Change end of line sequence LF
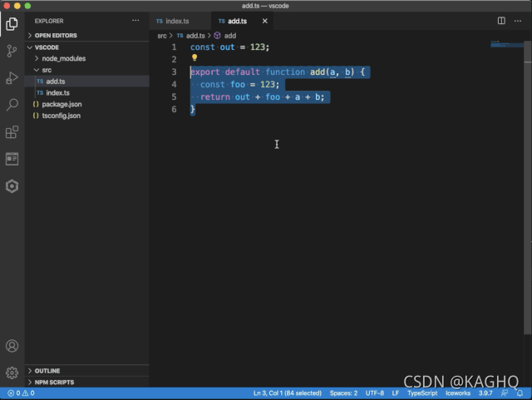532x400 pixels. [396, 393]
